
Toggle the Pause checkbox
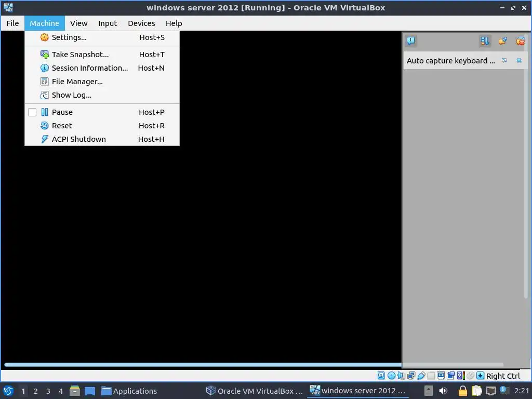pos(32,112)
